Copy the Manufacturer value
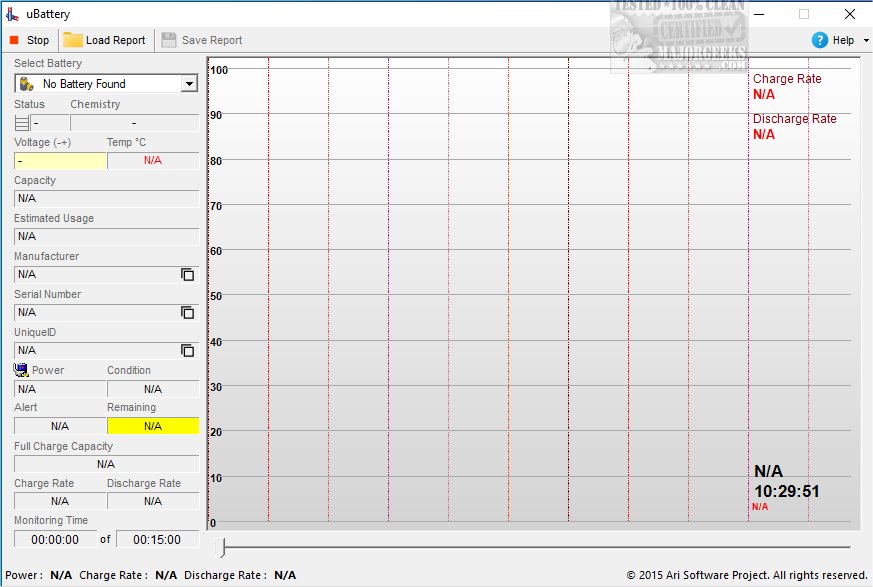This screenshot has height=587, width=873. coord(188,274)
